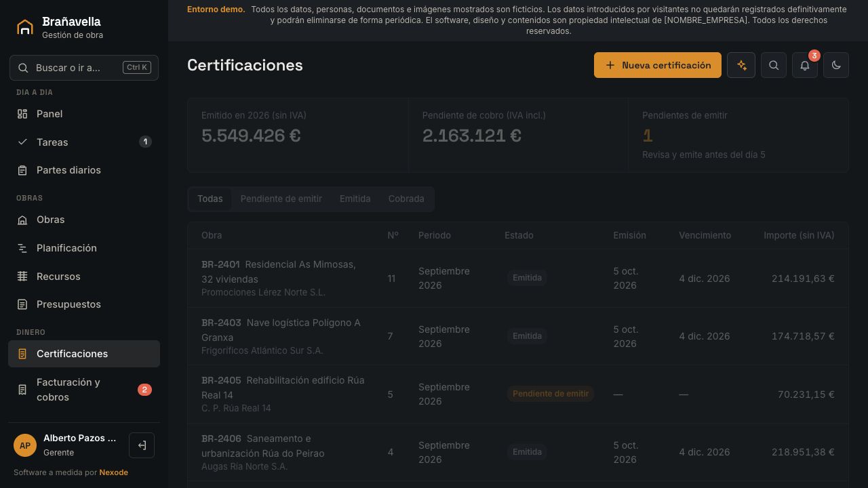The image size is (868, 488).
Task: Select the Todas tab
Action: 210,199
